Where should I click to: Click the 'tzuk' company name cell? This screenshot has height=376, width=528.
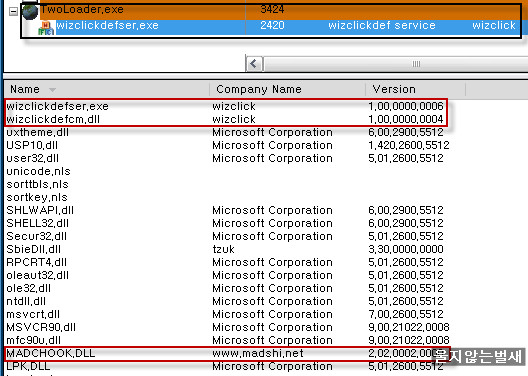click(x=223, y=249)
